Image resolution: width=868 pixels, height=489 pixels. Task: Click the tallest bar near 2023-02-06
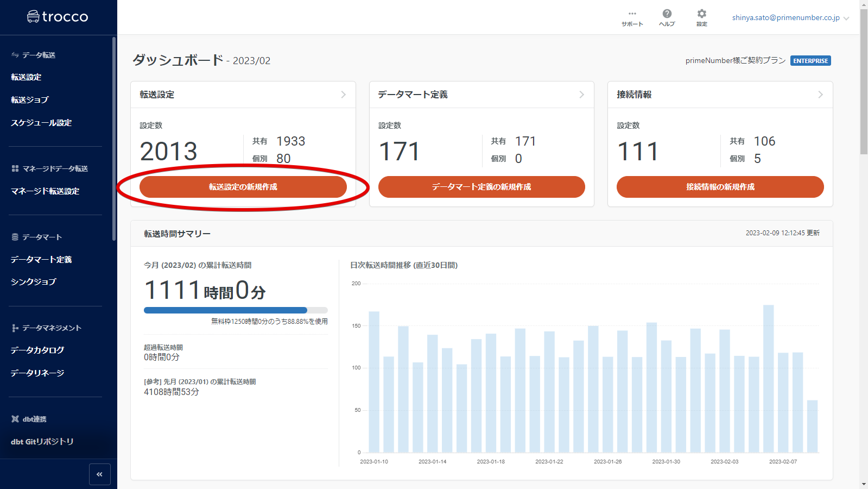click(768, 379)
